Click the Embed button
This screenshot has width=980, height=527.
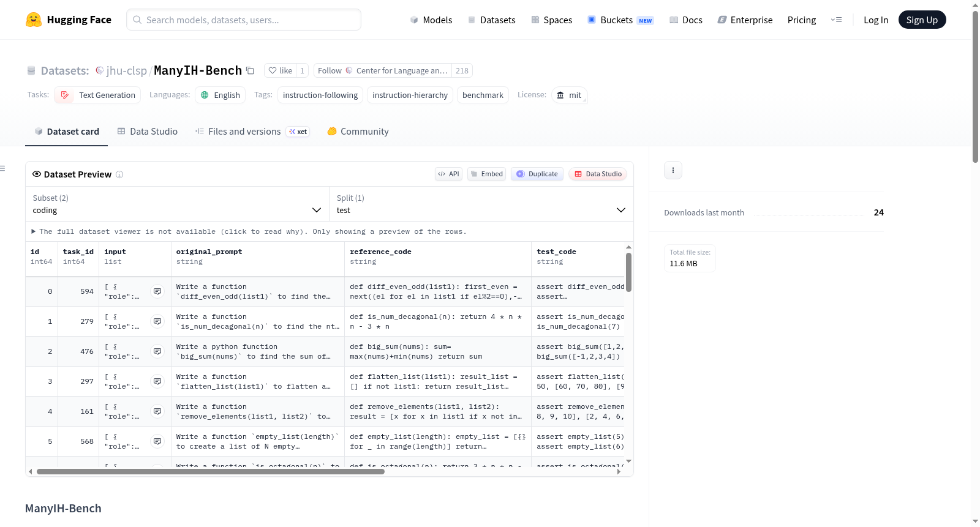(x=486, y=174)
